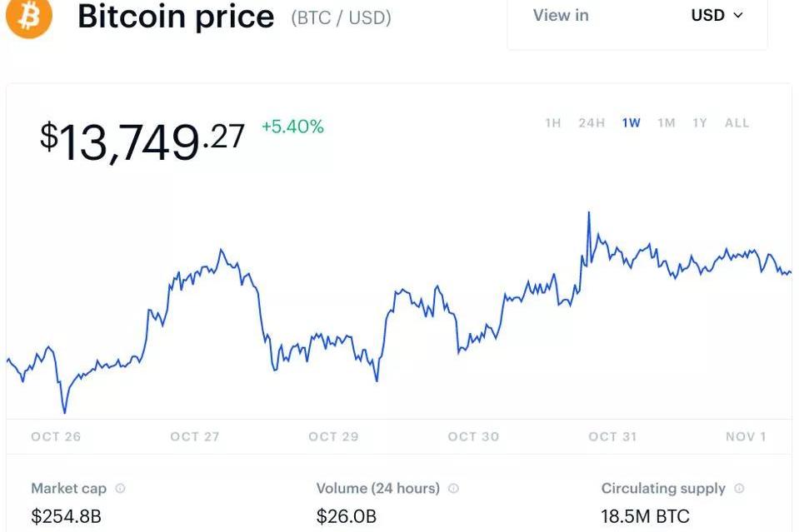Show the 1Y price chart
The width and height of the screenshot is (799, 532).
pyautogui.click(x=700, y=123)
